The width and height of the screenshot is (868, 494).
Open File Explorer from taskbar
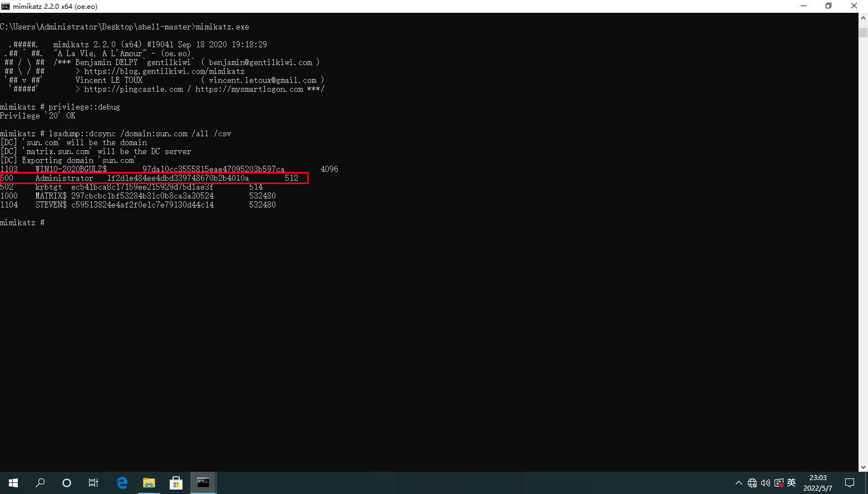tap(149, 483)
